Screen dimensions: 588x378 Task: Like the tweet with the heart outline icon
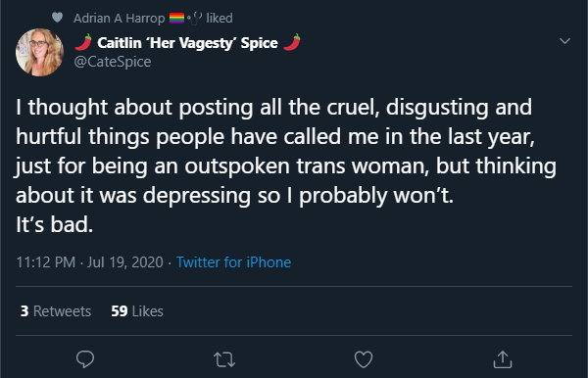(364, 359)
